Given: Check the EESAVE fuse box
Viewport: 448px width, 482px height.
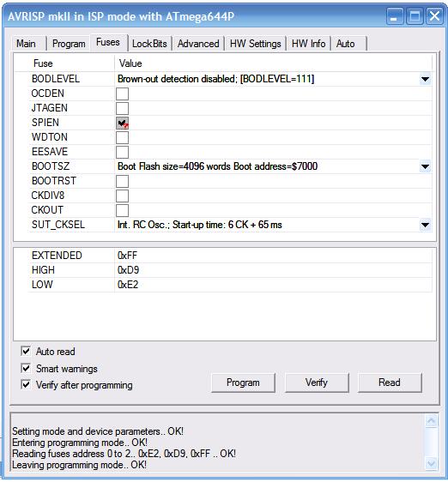Looking at the screenshot, I should pos(122,152).
